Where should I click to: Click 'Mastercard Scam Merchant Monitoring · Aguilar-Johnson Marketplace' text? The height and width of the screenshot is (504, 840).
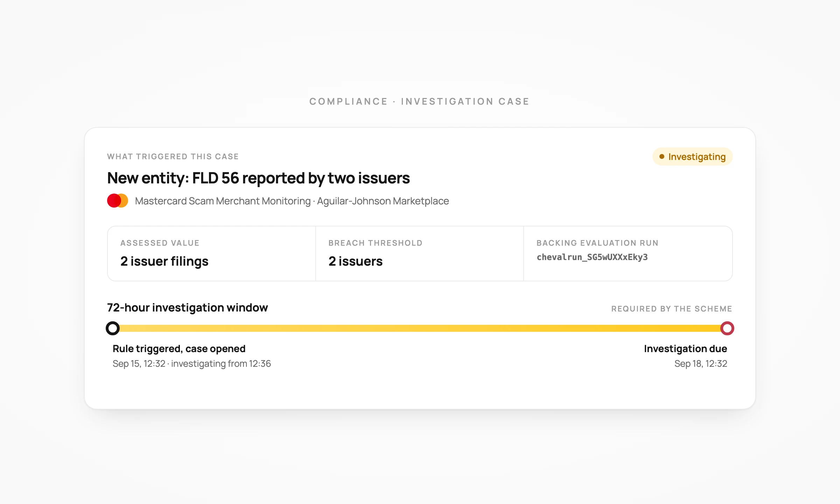pos(292,201)
